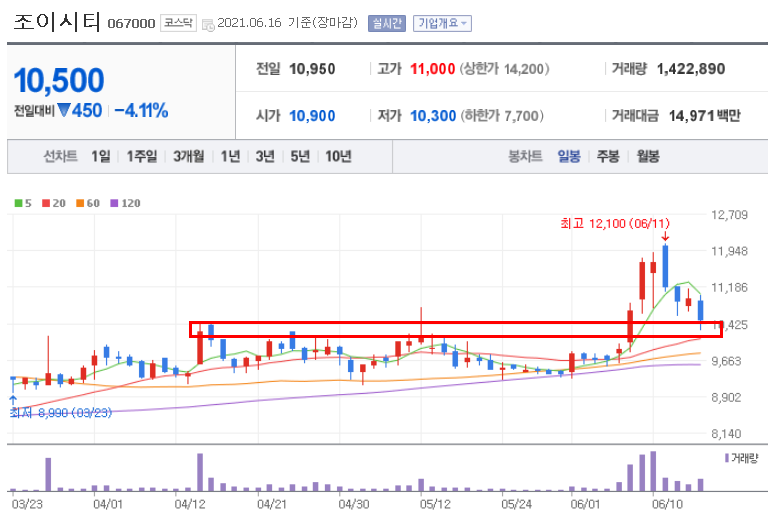This screenshot has width=768, height=519.
Task: Click the 거래대금 value 14,971백만
Action: coord(704,116)
